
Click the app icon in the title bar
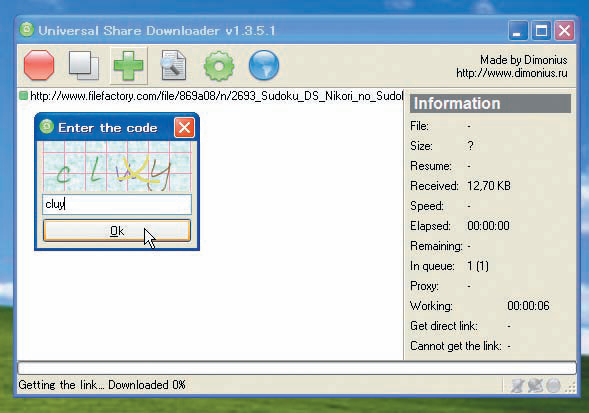[27, 30]
